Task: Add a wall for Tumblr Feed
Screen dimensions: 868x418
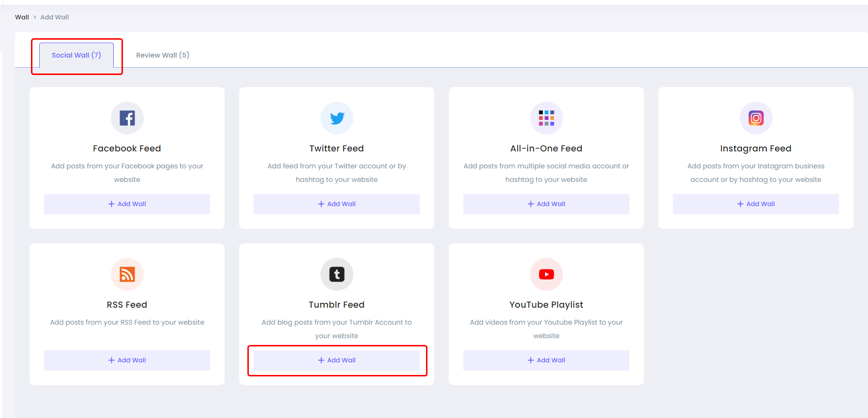Action: [336, 360]
